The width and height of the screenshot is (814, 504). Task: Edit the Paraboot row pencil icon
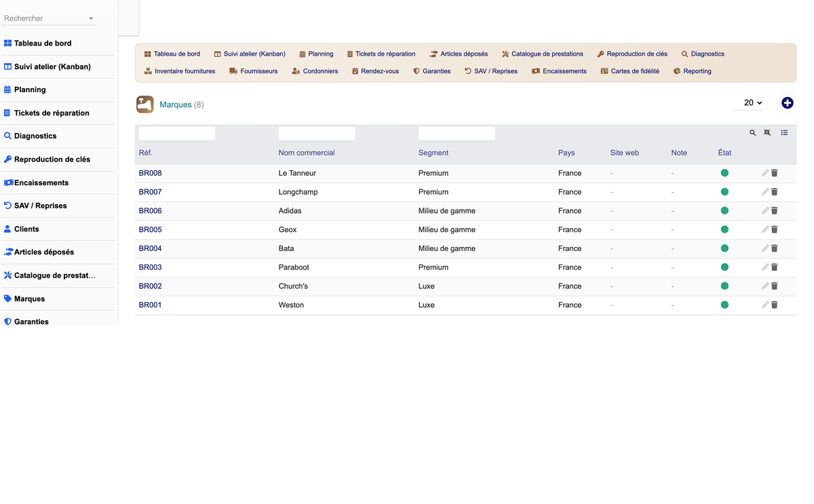(x=765, y=267)
